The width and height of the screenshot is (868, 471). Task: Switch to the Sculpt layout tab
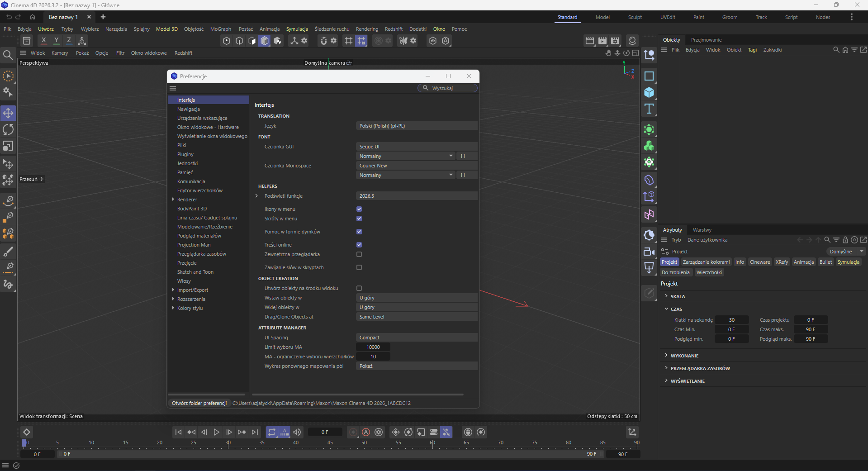(x=635, y=17)
